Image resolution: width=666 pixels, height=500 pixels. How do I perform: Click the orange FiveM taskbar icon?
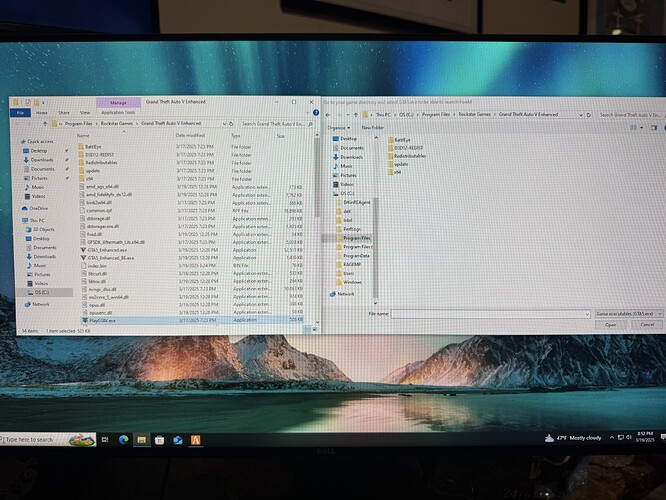click(x=195, y=440)
